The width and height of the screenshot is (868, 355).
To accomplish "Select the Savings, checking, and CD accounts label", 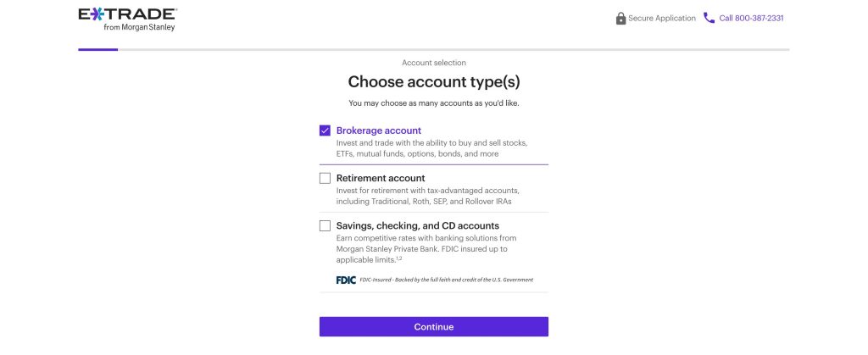I will pos(417,225).
